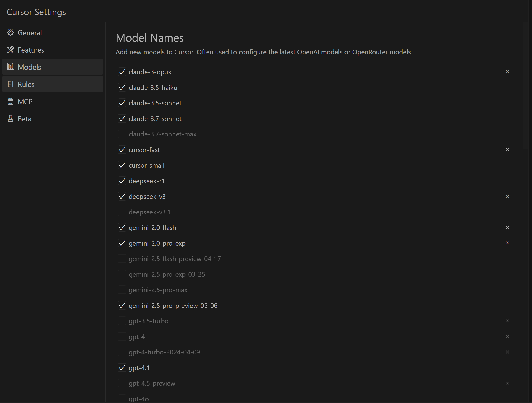Click the Cursor Settings title
The width and height of the screenshot is (532, 403).
(36, 12)
